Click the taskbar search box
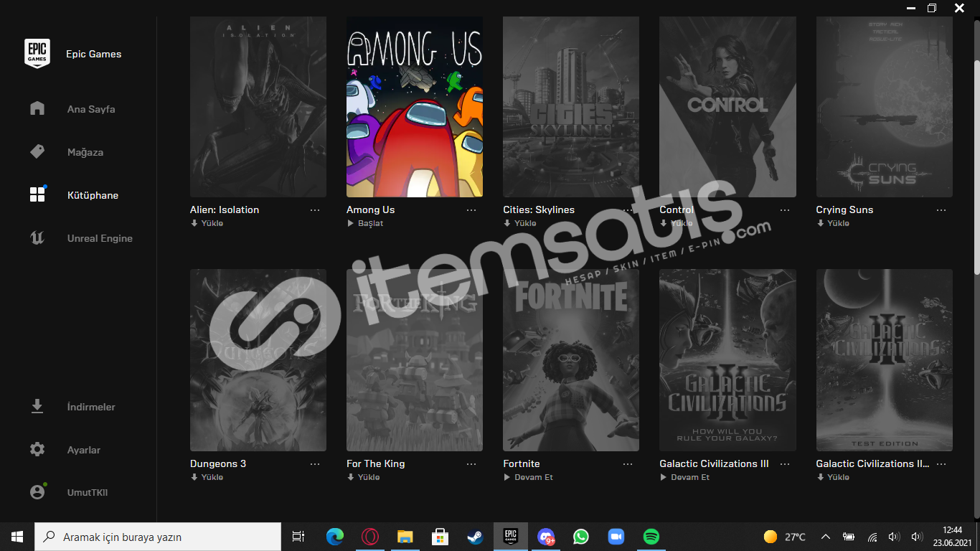 158,537
